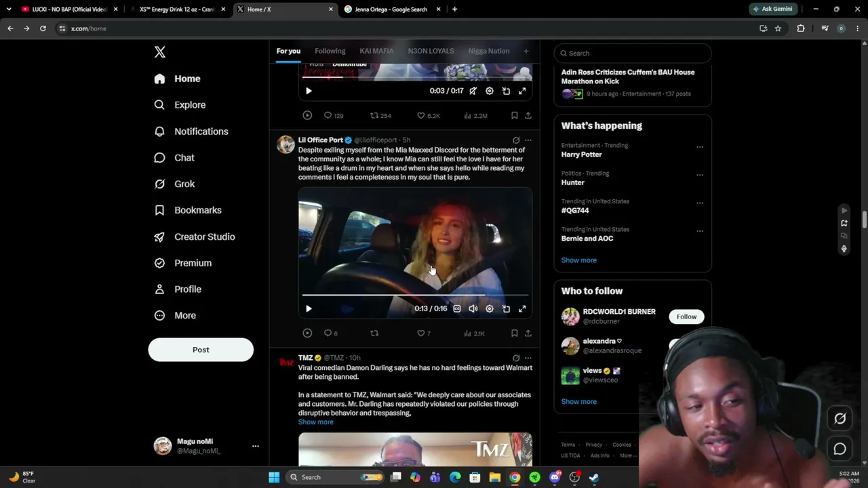Open more options on the TMZ post

528,358
